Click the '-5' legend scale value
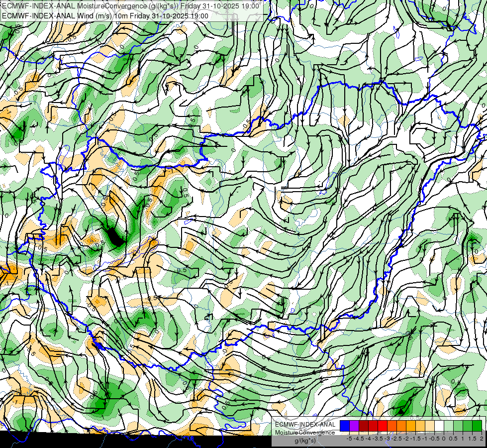The image size is (487, 448). [x=349, y=439]
